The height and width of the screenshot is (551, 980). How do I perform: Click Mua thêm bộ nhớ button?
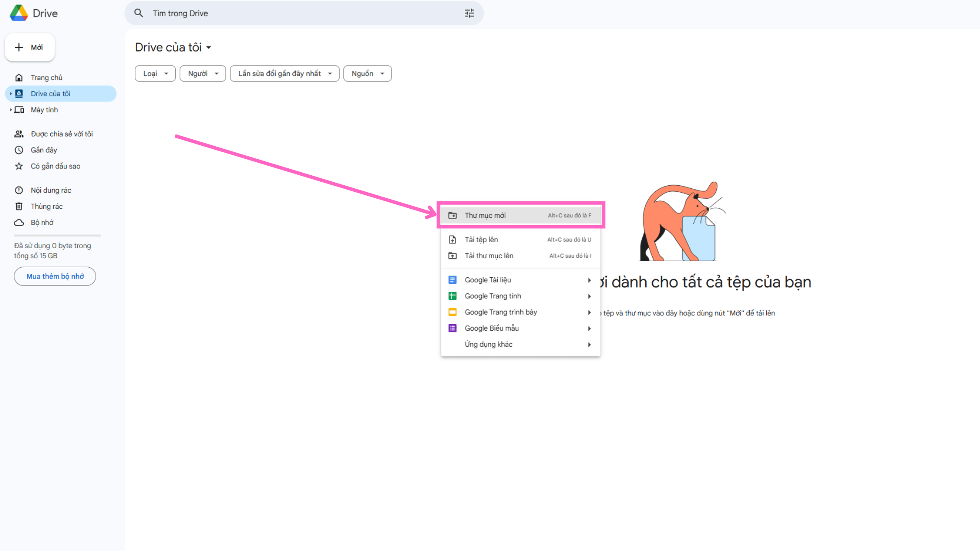pos(55,276)
